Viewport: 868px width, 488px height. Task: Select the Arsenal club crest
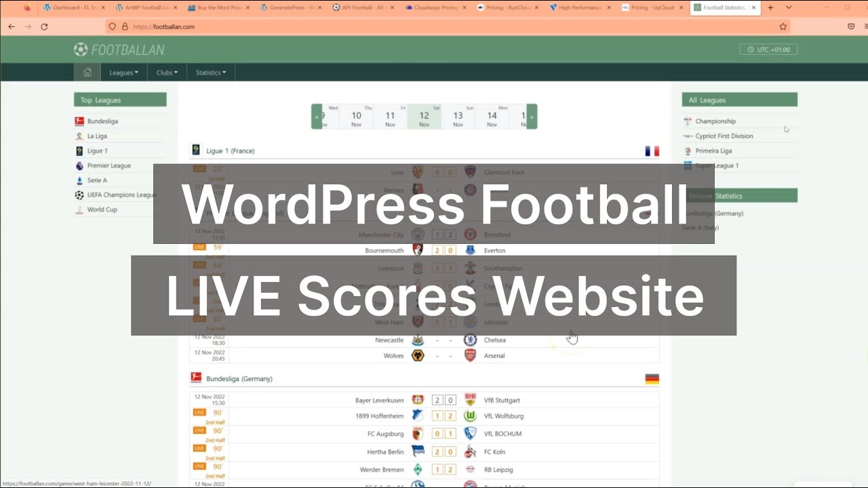coord(469,355)
